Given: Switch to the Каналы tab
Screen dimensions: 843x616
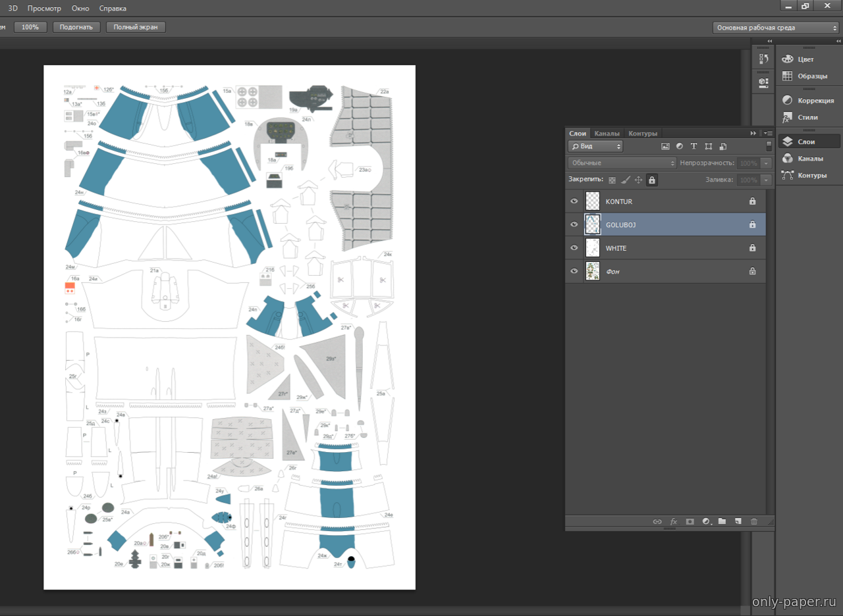Looking at the screenshot, I should [x=607, y=134].
